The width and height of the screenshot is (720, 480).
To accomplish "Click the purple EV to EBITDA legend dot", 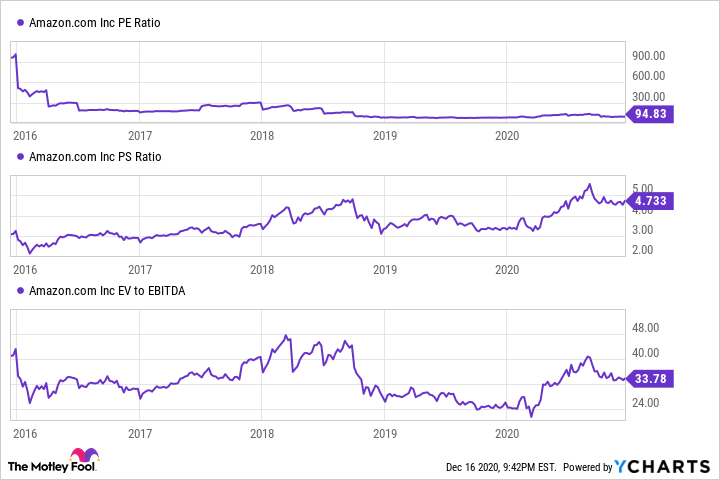I will 21,290.
